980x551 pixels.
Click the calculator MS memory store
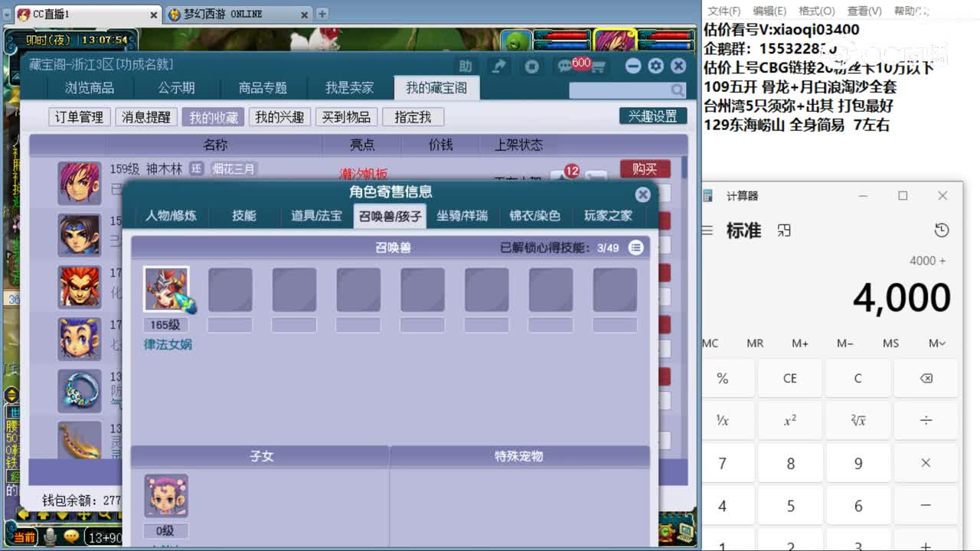pyautogui.click(x=890, y=343)
